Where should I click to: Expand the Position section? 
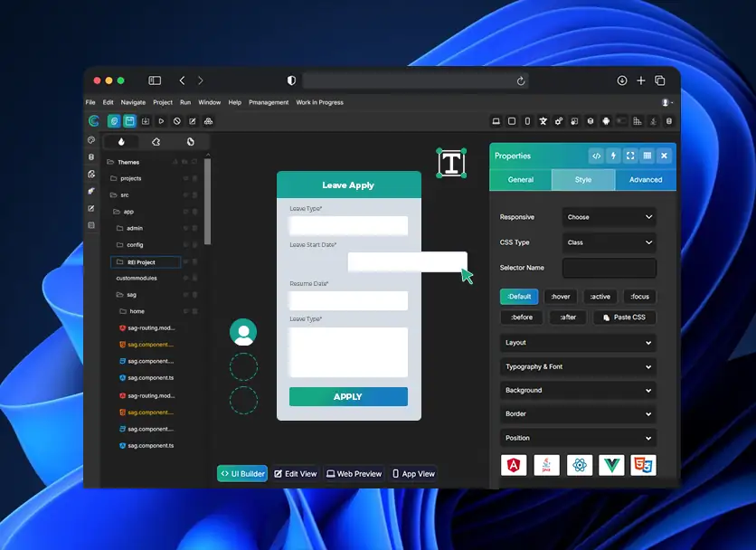pyautogui.click(x=578, y=438)
